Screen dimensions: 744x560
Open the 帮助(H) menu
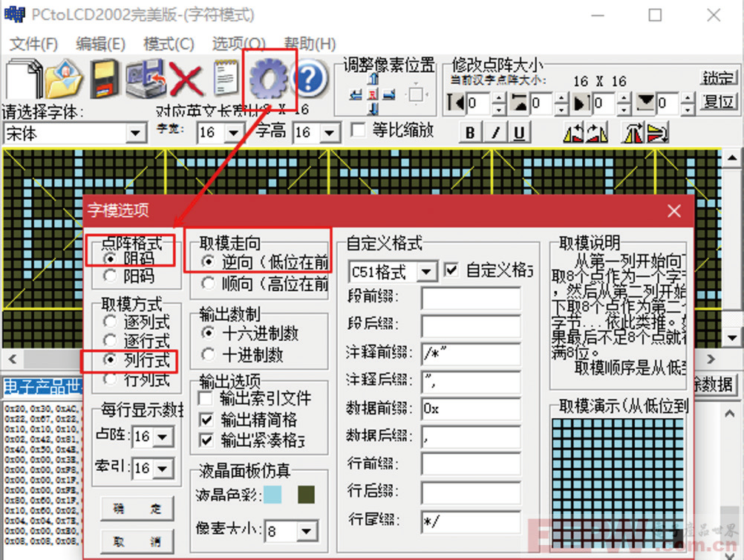(310, 44)
